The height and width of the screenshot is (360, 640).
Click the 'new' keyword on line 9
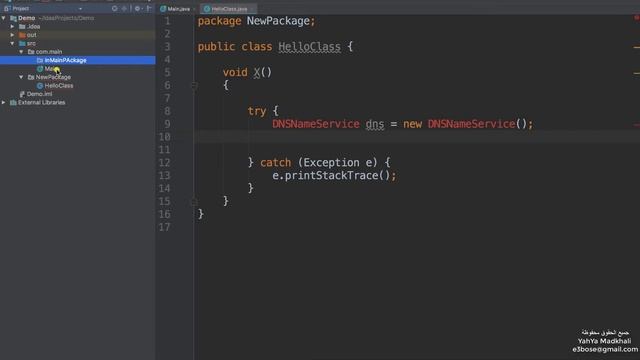(412, 124)
